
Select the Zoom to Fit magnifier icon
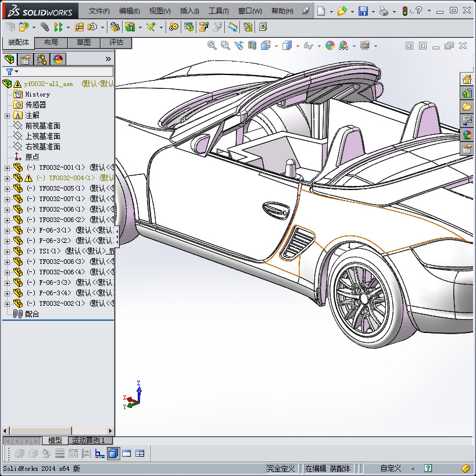click(x=212, y=45)
